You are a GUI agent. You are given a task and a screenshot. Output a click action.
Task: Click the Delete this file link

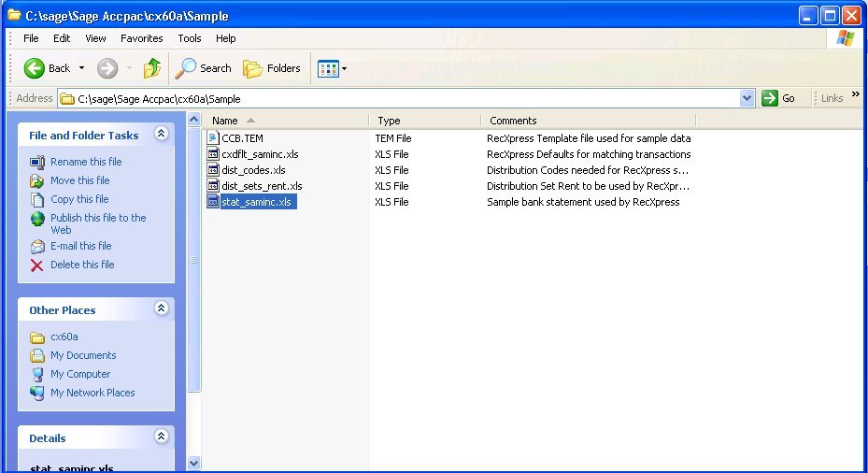82,265
